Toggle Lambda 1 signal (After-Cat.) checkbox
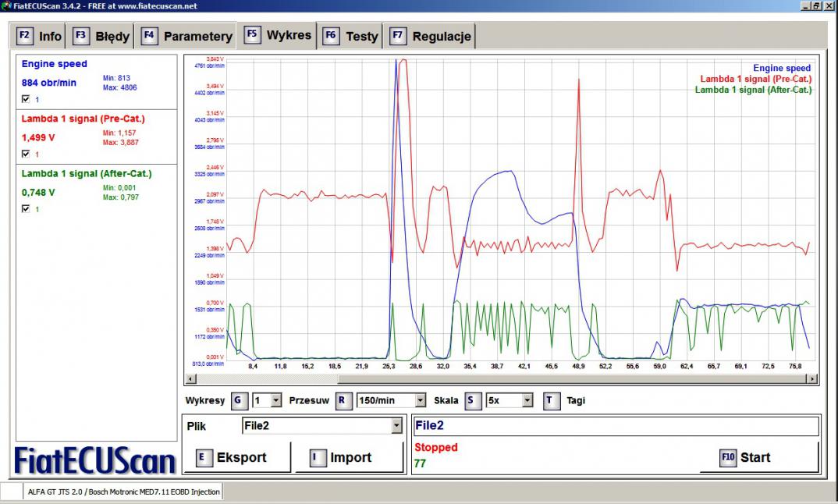The height and width of the screenshot is (504, 838). [x=26, y=208]
